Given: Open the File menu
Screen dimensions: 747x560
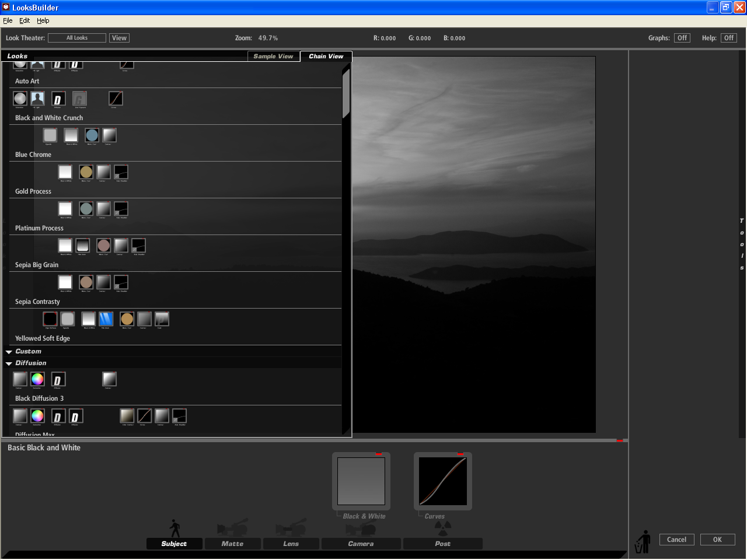Looking at the screenshot, I should pos(8,20).
